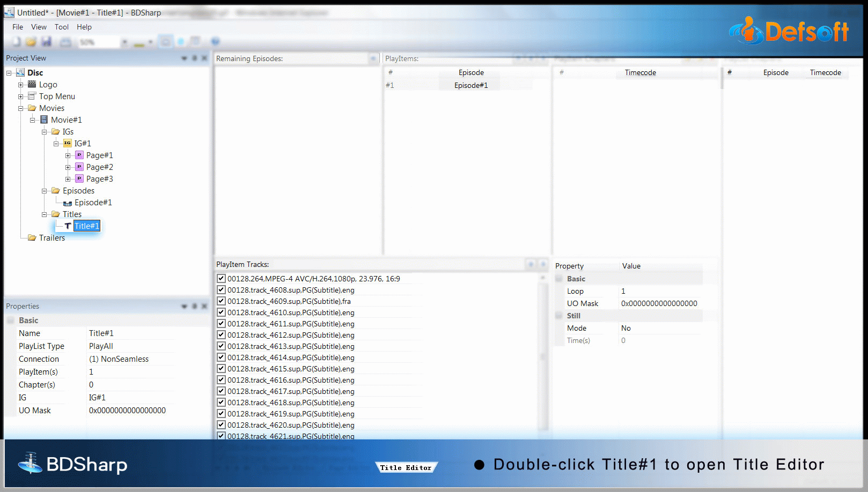Select Page#1 in the tree

[100, 155]
